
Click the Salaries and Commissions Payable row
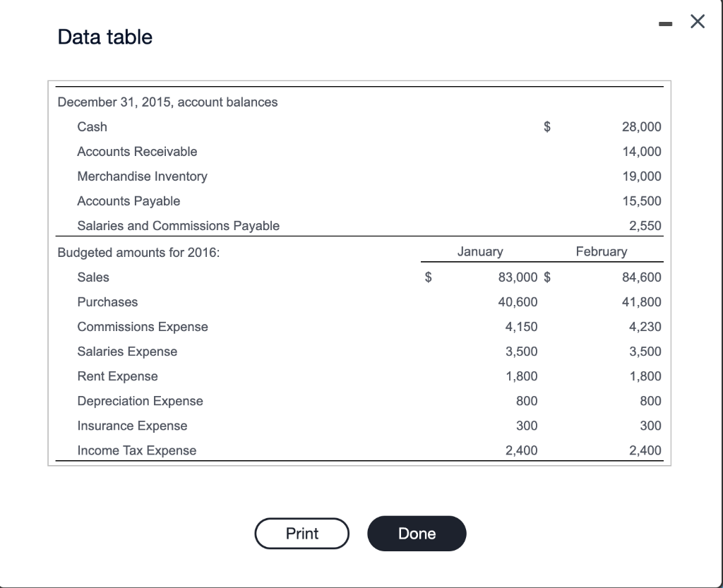[178, 226]
